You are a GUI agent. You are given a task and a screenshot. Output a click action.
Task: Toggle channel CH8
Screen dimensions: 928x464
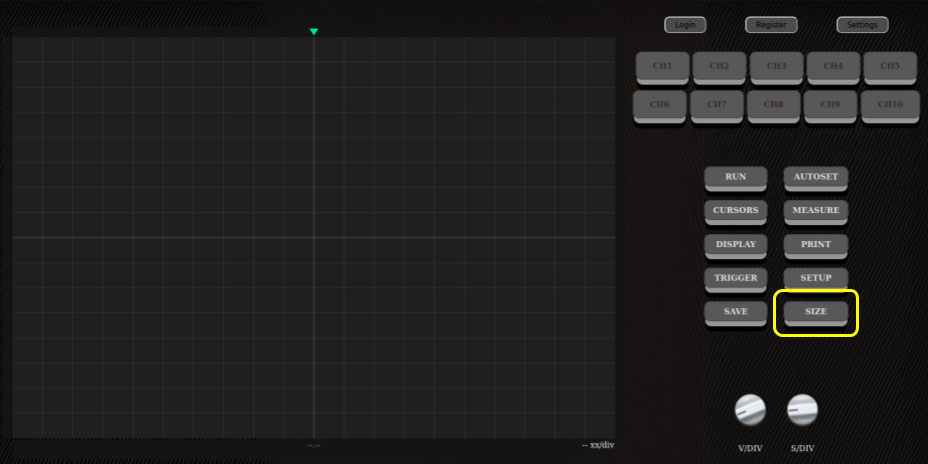pos(774,107)
